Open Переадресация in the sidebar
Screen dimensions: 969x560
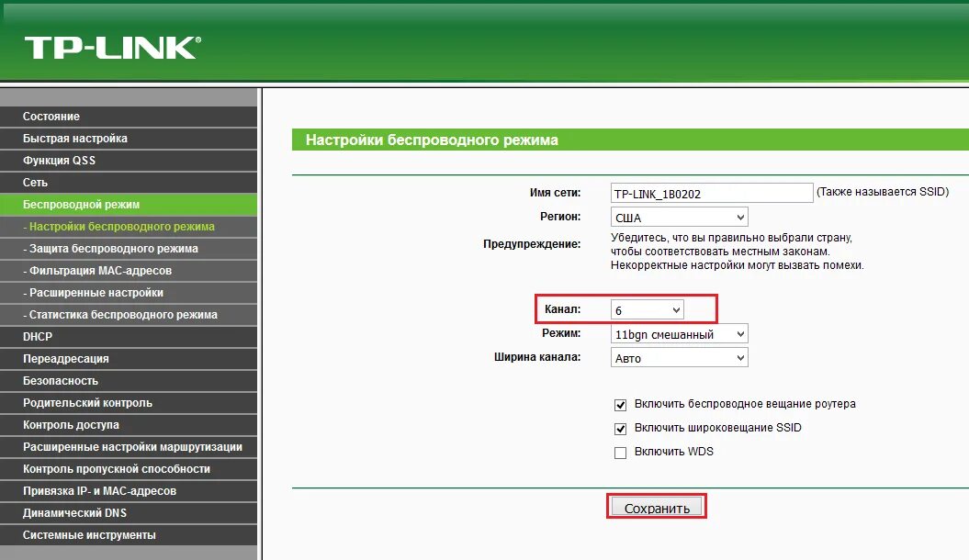point(129,359)
